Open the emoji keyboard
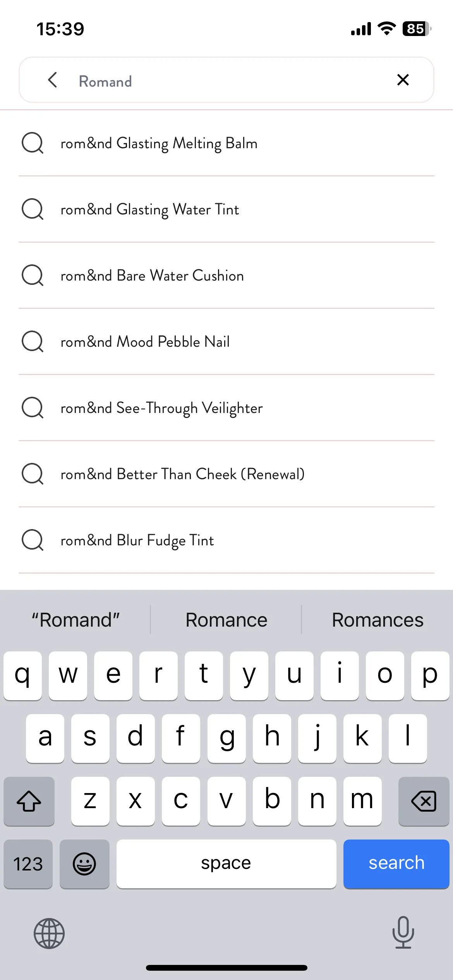Image resolution: width=453 pixels, height=980 pixels. (x=84, y=864)
